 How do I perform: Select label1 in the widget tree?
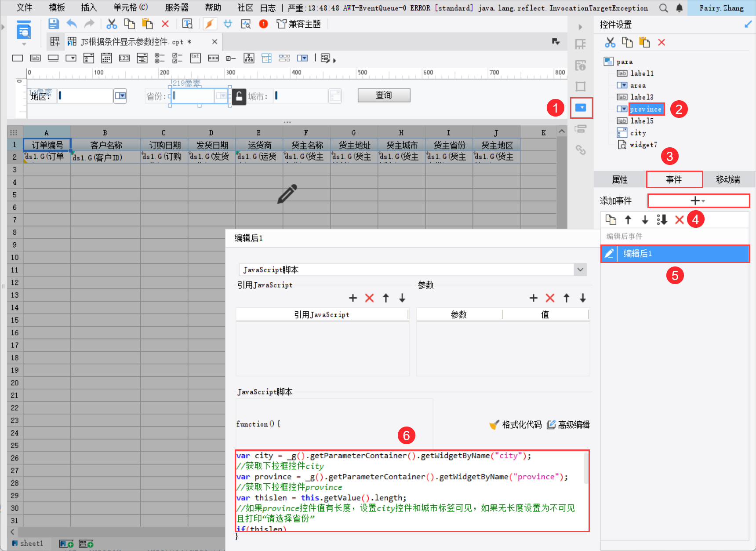coord(642,73)
